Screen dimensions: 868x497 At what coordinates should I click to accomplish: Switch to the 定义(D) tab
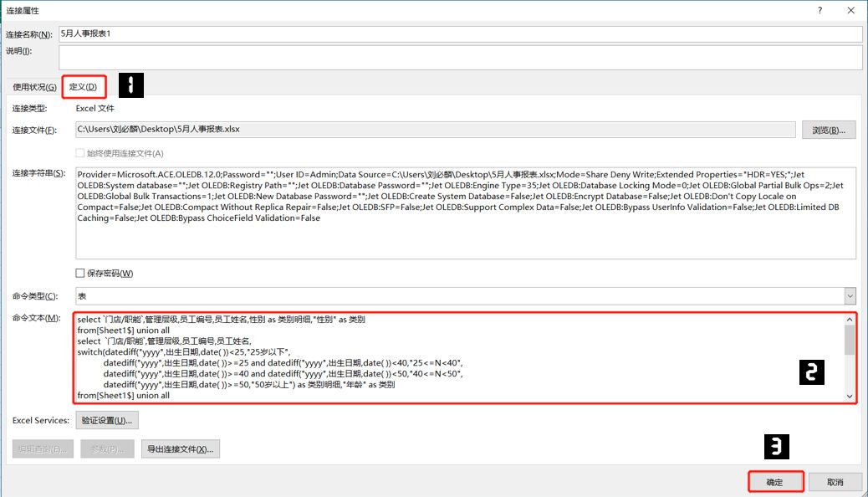(x=83, y=87)
